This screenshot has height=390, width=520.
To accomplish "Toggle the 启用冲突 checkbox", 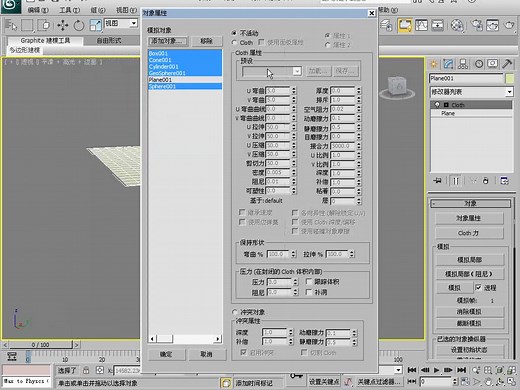I will [243, 352].
